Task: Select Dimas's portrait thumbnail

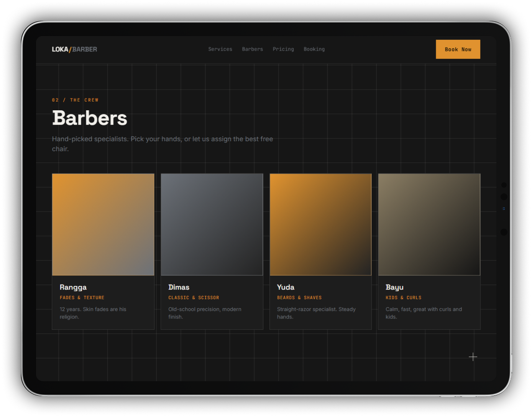Action: (x=212, y=224)
